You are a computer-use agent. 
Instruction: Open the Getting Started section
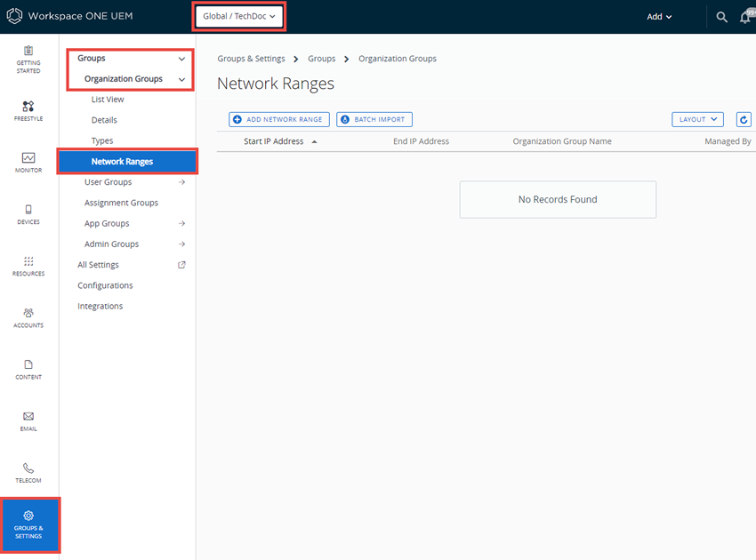click(28, 60)
